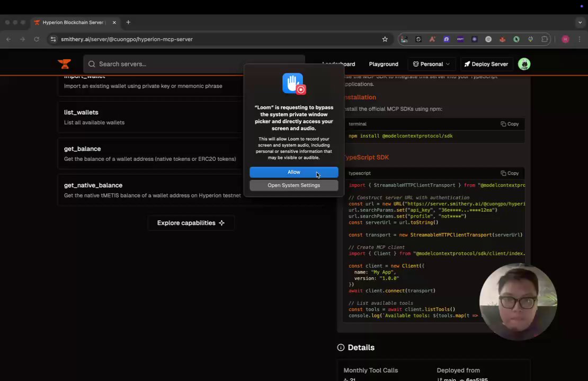Go back to previous page
Viewport: 588px width, 381px height.
point(8,39)
